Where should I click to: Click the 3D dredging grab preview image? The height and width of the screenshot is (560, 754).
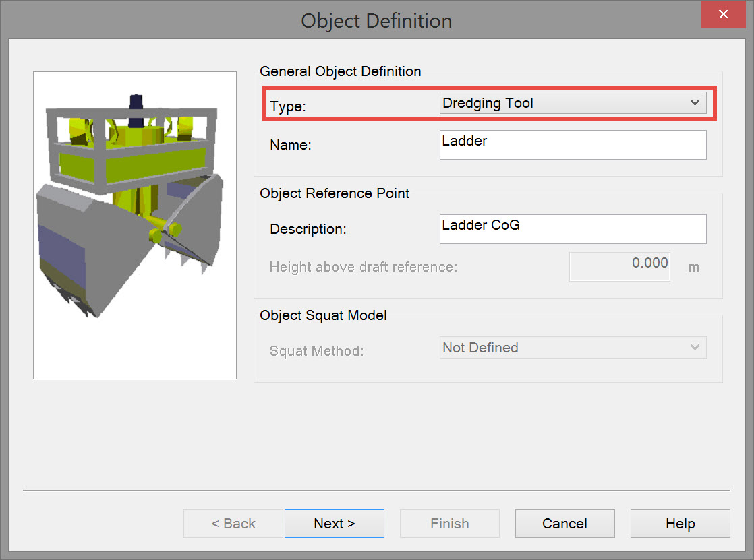tap(135, 225)
